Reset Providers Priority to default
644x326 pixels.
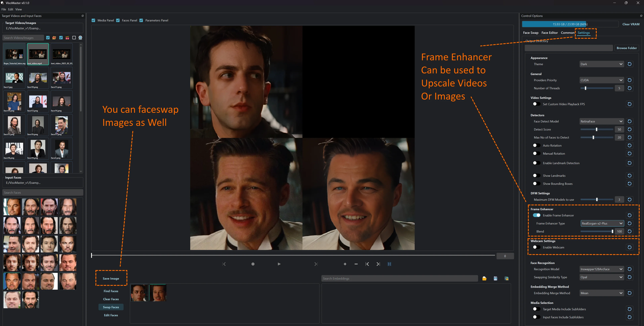630,80
